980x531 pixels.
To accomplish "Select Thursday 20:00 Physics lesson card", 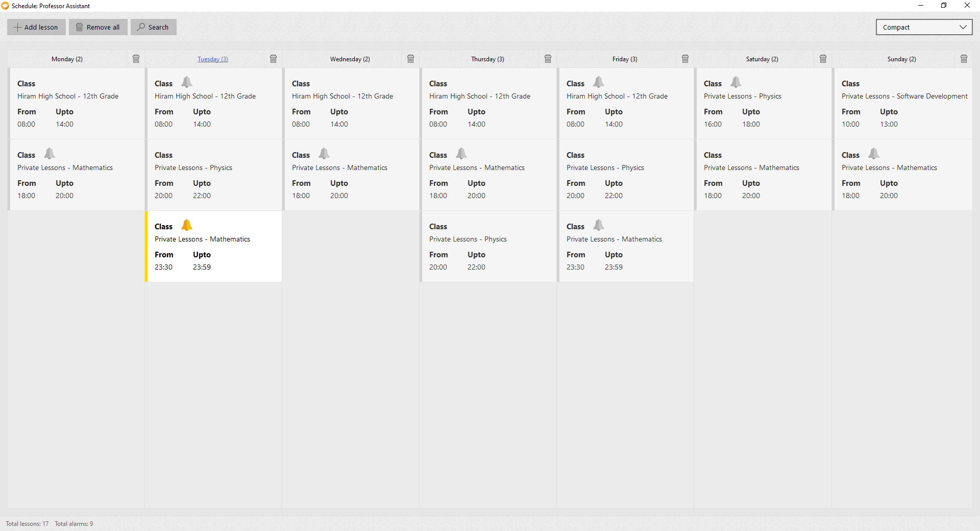I will (488, 247).
